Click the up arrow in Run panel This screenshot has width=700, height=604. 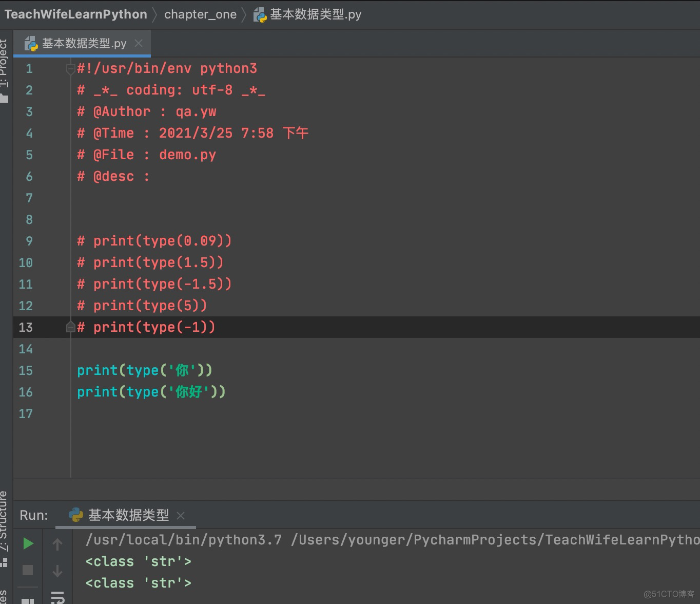coord(57,544)
